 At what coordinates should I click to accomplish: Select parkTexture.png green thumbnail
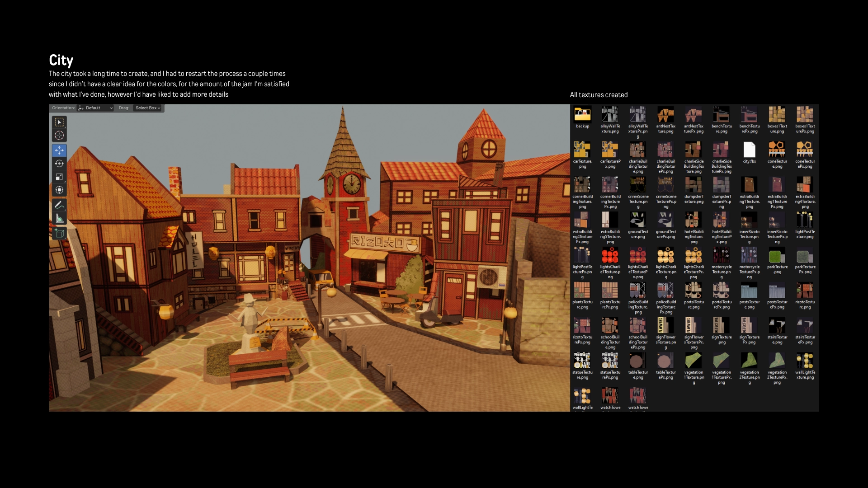tap(777, 256)
